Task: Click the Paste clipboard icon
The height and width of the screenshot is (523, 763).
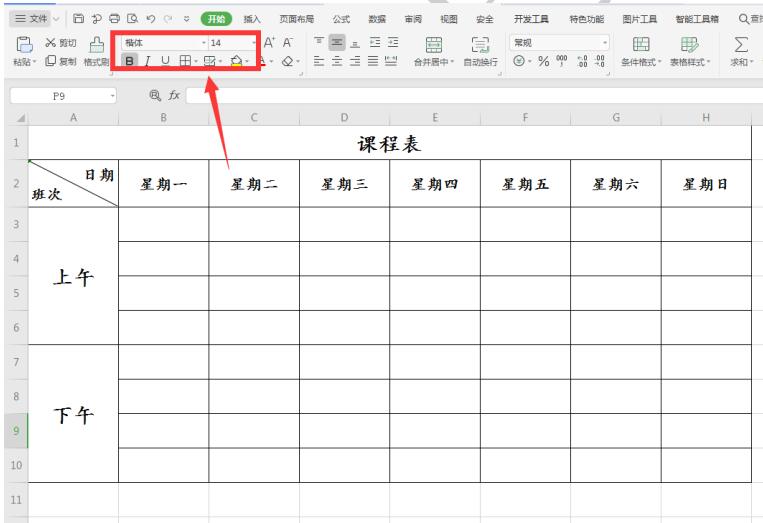Action: (x=24, y=44)
